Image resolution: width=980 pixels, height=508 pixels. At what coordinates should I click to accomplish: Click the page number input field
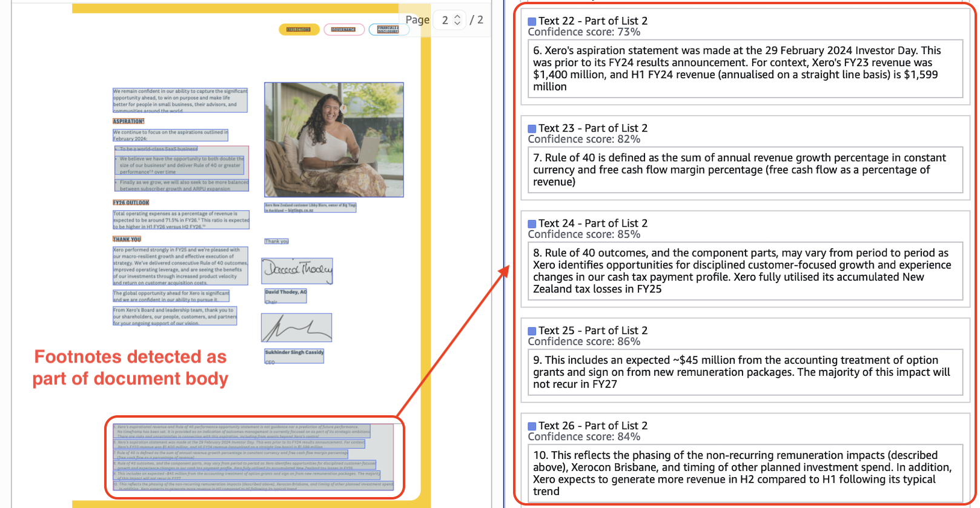click(x=445, y=20)
